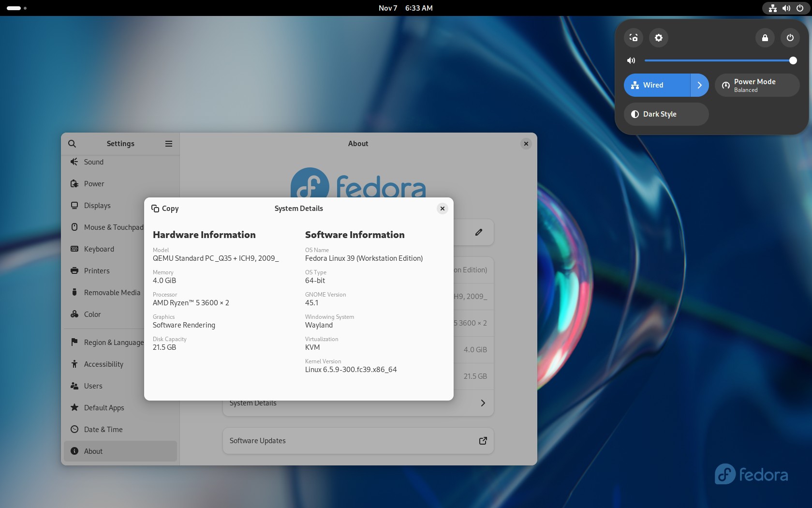Click the About info icon
Screen dimensions: 812x508
74,451
